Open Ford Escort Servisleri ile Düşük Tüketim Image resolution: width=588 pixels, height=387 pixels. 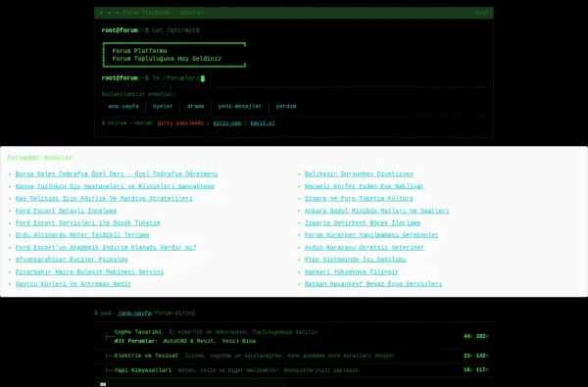88,222
